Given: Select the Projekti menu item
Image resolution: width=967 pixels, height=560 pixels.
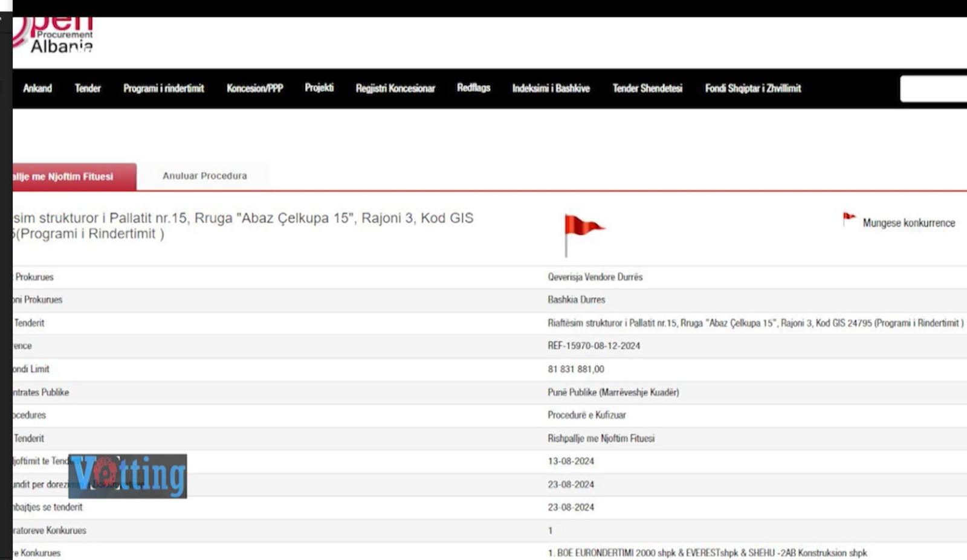Looking at the screenshot, I should (x=319, y=88).
